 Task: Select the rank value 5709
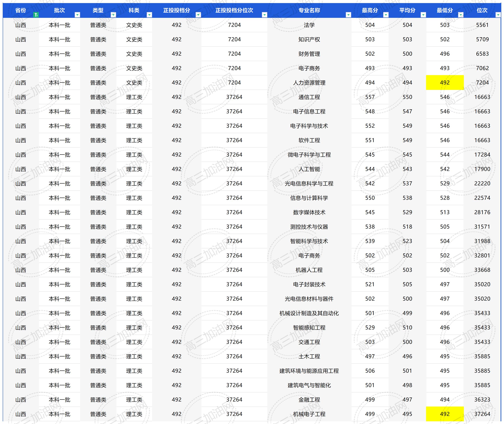click(x=482, y=39)
